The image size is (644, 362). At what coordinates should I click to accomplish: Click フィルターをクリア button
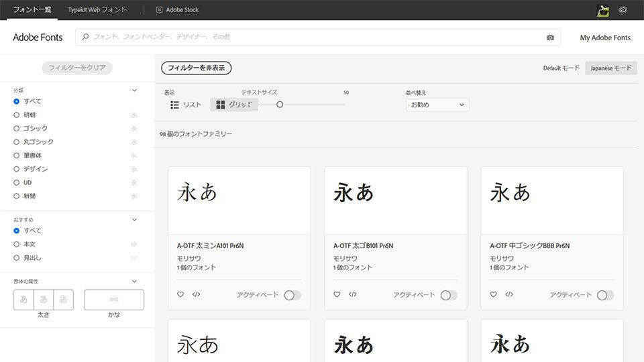coord(77,68)
